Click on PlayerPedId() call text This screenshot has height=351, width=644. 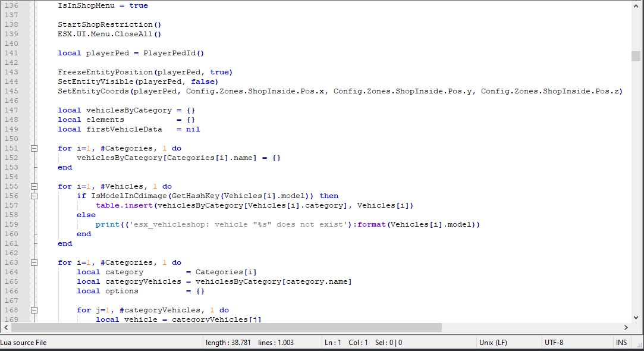coord(174,53)
